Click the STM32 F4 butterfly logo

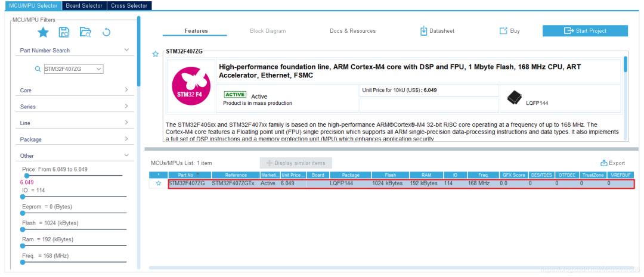(191, 85)
